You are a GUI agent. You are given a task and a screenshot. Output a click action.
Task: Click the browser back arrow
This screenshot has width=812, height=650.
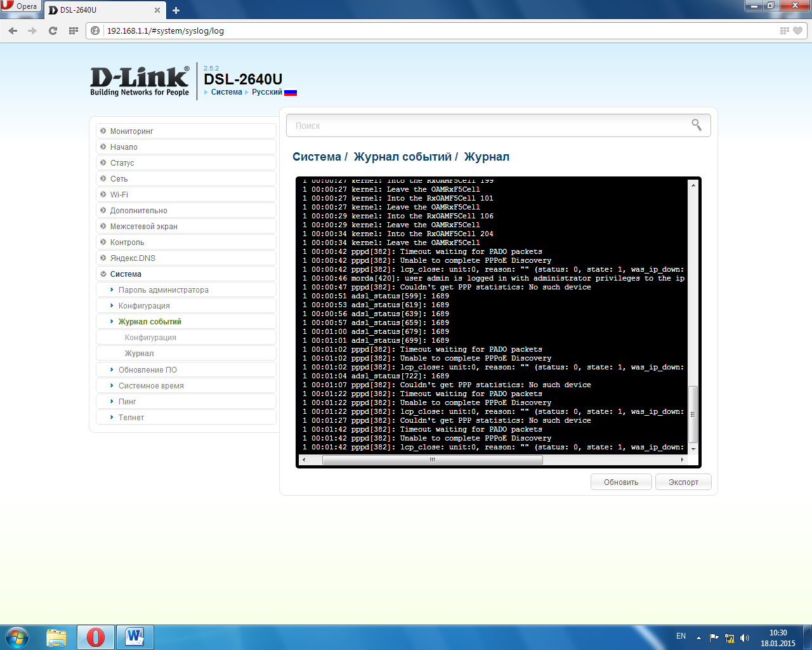[x=13, y=30]
